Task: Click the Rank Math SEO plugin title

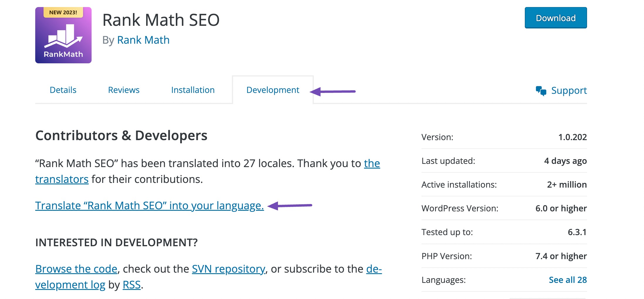Action: point(161,20)
